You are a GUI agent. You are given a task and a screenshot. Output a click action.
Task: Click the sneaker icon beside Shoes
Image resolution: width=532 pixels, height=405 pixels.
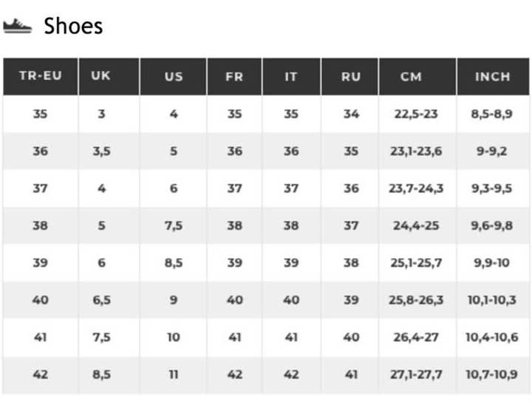tap(18, 27)
